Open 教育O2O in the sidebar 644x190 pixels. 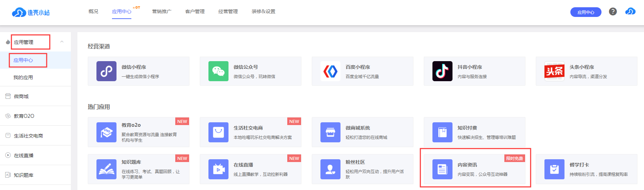coord(24,116)
